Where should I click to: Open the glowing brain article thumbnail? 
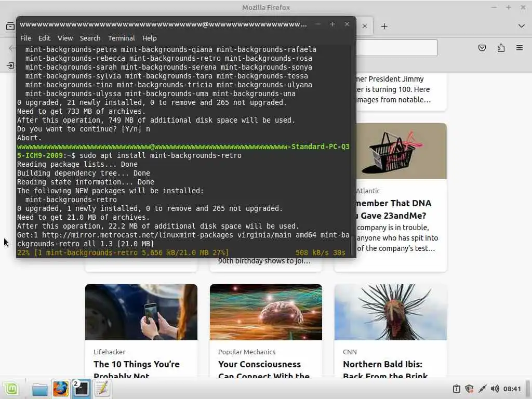click(266, 312)
